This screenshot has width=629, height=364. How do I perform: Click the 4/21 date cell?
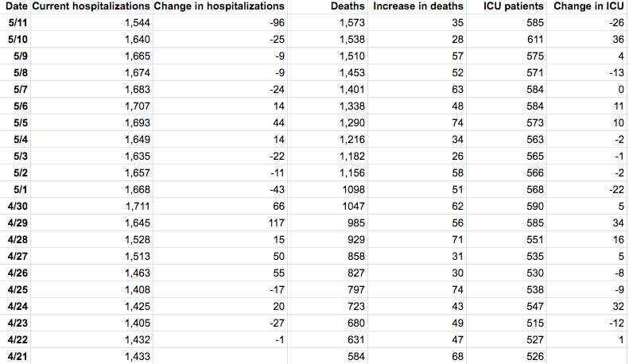coord(18,356)
